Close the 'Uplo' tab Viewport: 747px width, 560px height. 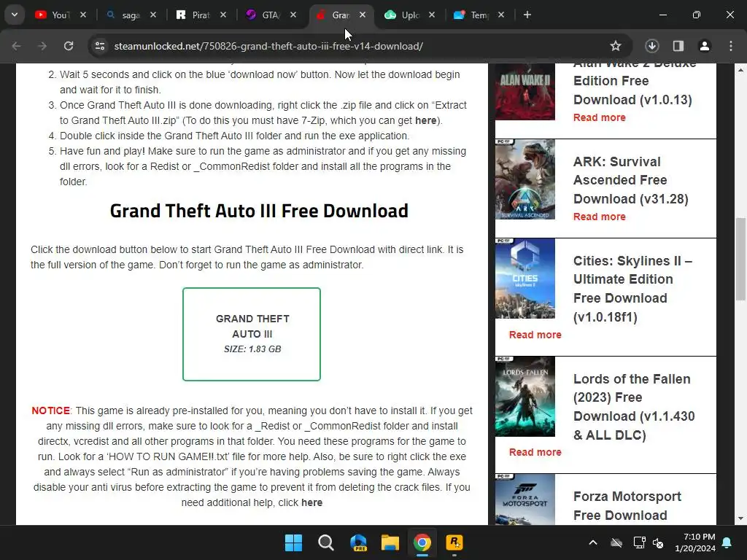click(x=432, y=15)
